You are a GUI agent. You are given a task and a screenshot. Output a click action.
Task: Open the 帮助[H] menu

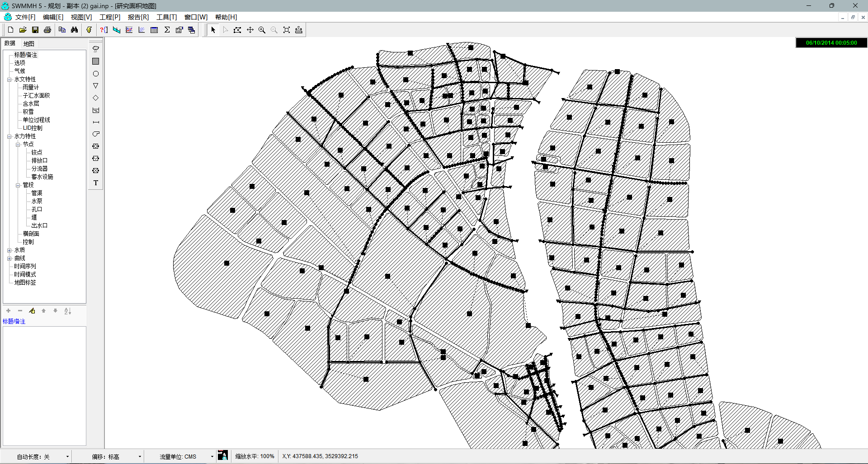point(226,17)
